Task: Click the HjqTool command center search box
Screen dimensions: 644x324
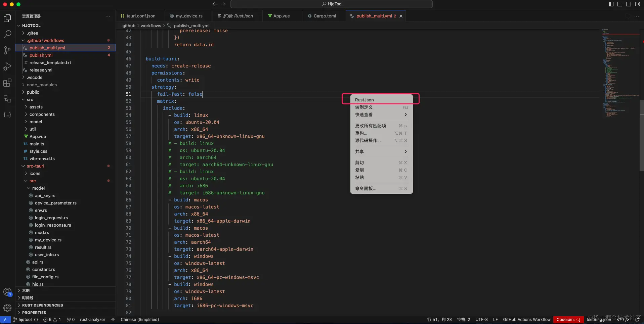Action: click(x=332, y=4)
